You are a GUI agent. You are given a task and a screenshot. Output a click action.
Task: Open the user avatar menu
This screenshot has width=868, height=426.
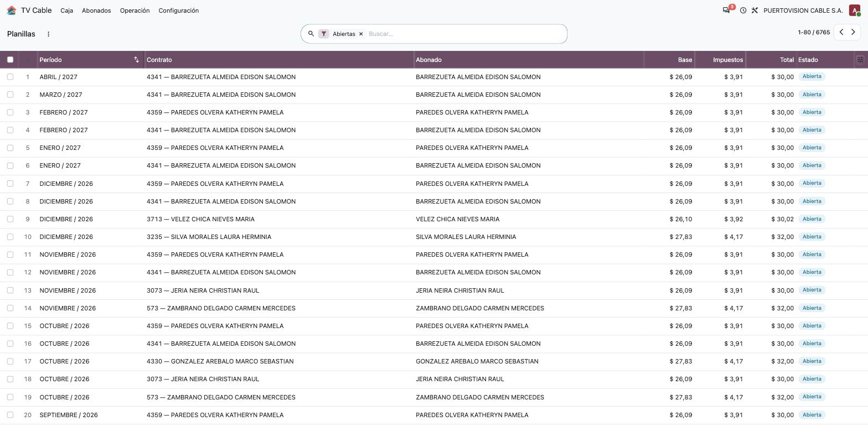(855, 11)
